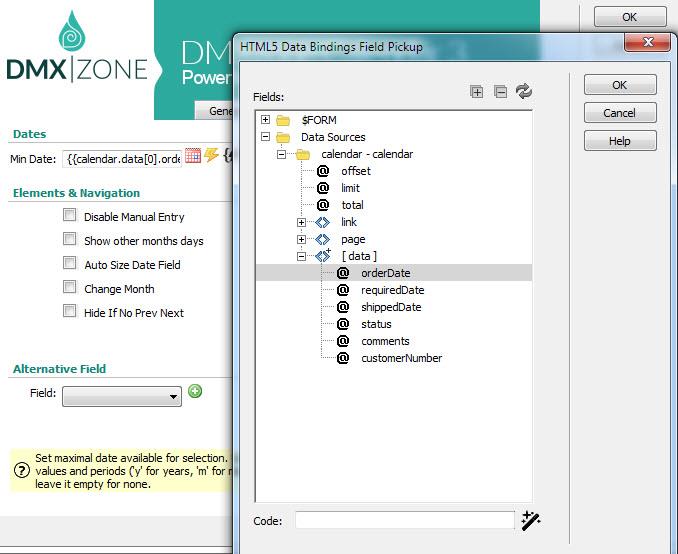Click the green add Alternative Field icon
Viewport: 678px width, 554px height.
[195, 391]
